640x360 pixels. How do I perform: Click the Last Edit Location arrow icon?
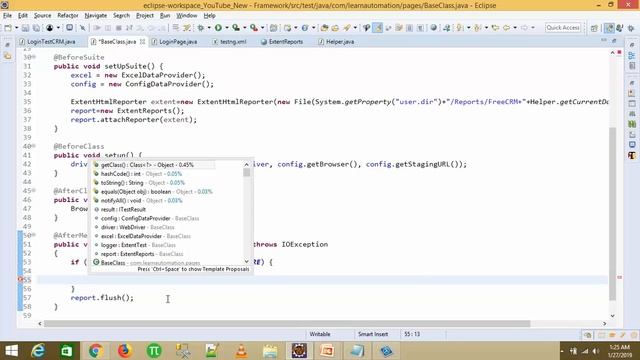tap(495, 28)
